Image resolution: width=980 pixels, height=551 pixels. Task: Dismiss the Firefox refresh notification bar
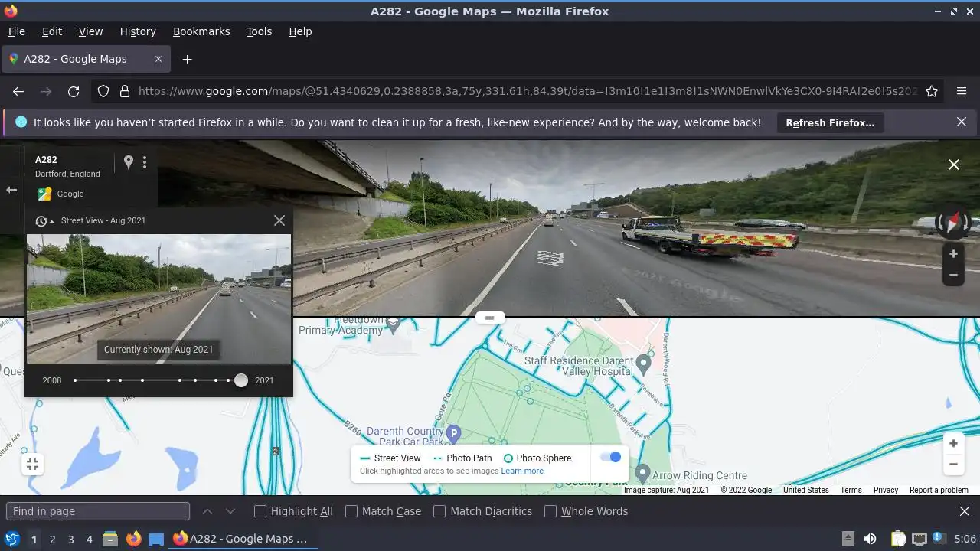pyautogui.click(x=962, y=122)
